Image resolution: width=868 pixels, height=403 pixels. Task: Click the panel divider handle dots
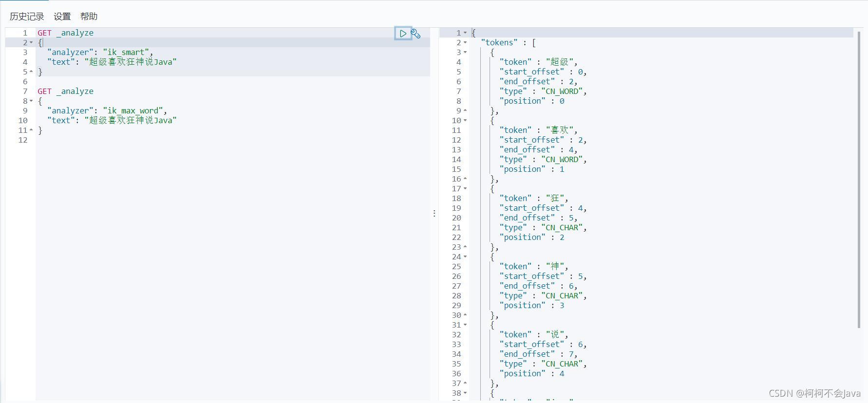[x=434, y=213]
